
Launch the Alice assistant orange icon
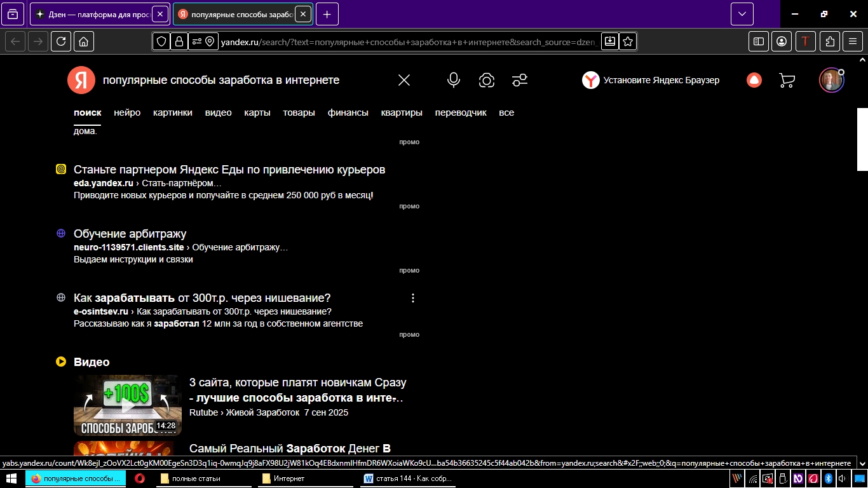[x=753, y=80]
